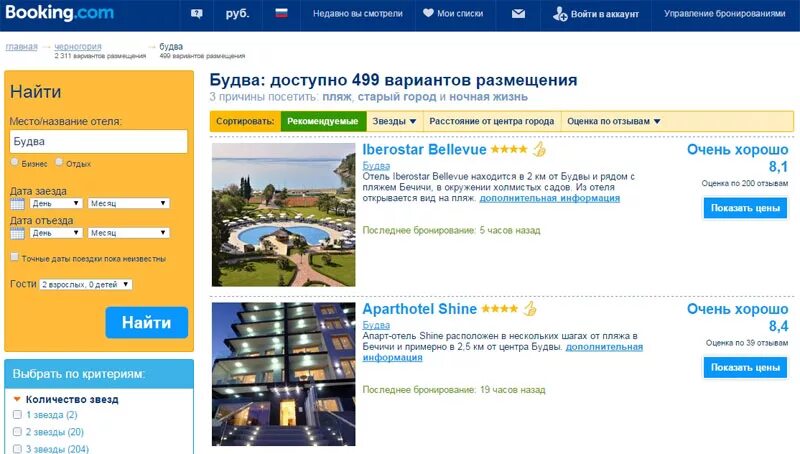
Task: Select the Рекомендуемые sorting tab
Action: [323, 121]
